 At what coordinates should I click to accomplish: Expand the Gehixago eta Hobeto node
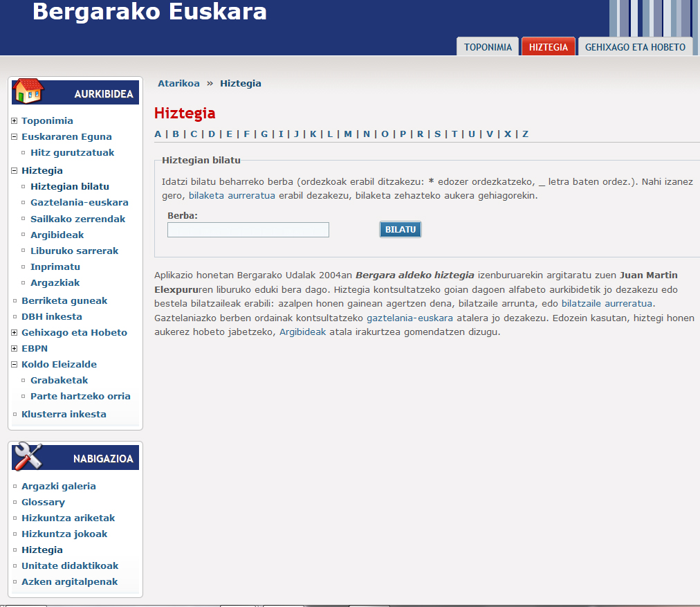coord(15,332)
